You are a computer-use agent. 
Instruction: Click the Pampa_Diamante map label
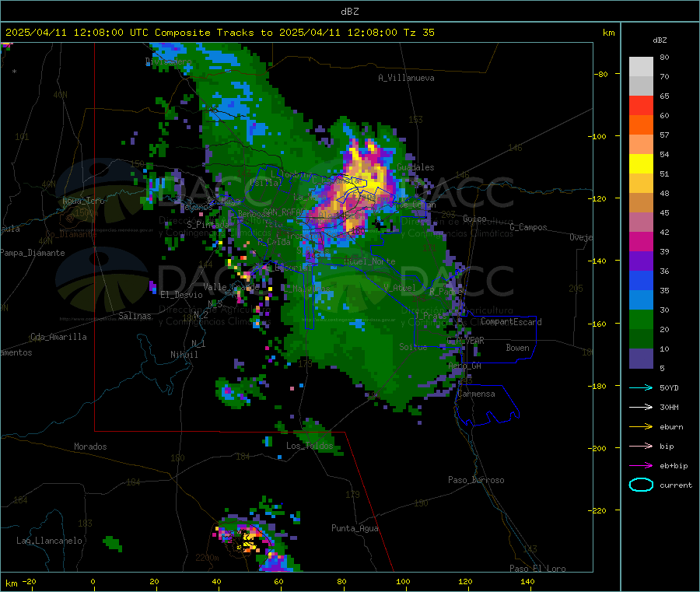[x=33, y=253]
